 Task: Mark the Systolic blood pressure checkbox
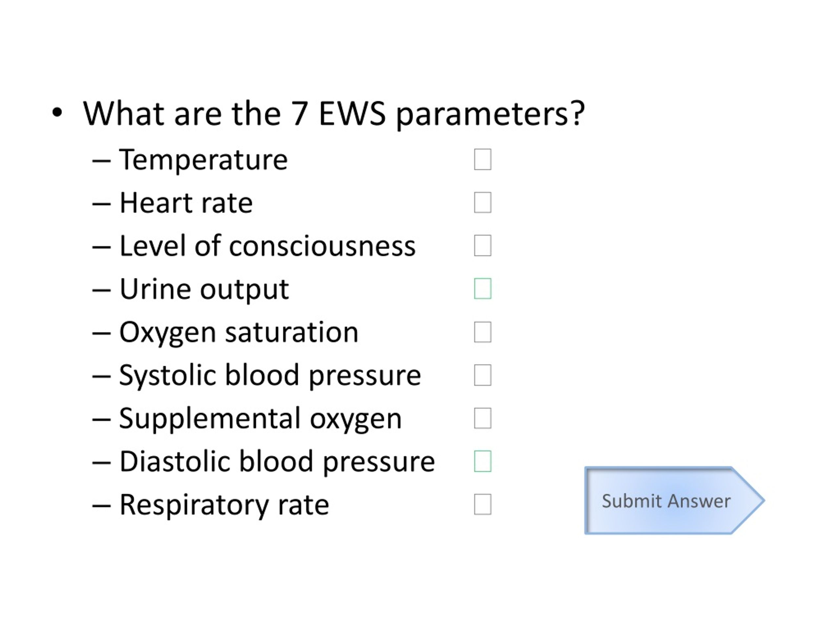tap(483, 375)
